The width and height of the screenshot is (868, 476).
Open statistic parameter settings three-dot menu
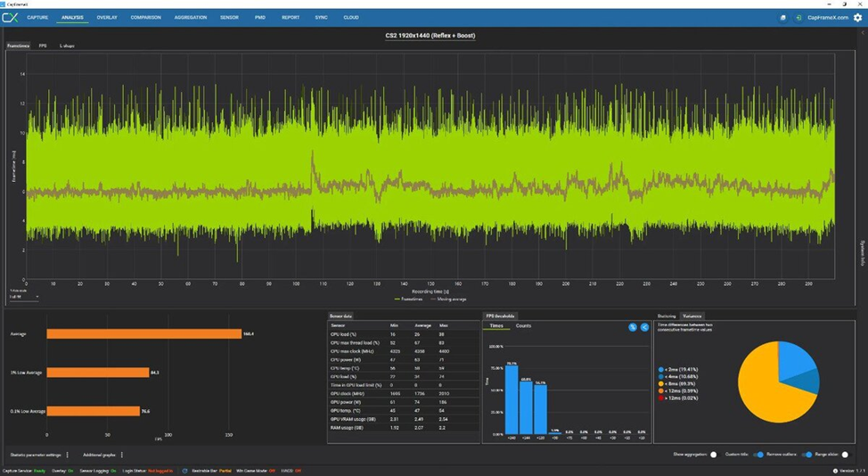pyautogui.click(x=68, y=455)
